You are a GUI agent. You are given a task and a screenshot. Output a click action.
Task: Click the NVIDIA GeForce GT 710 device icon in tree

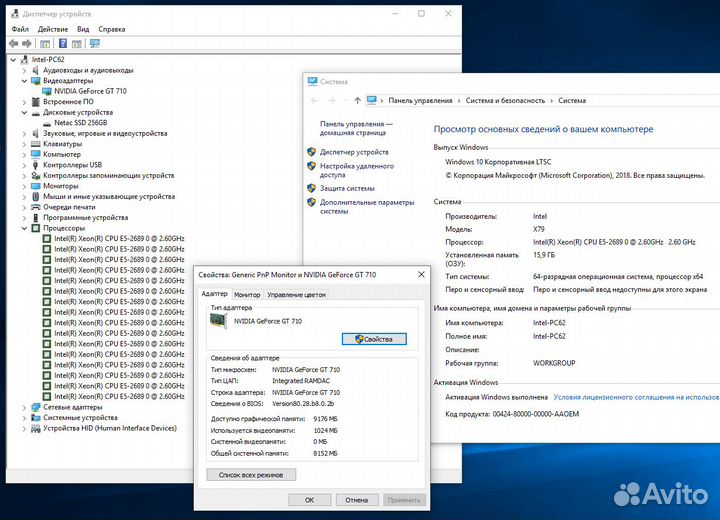pos(47,91)
